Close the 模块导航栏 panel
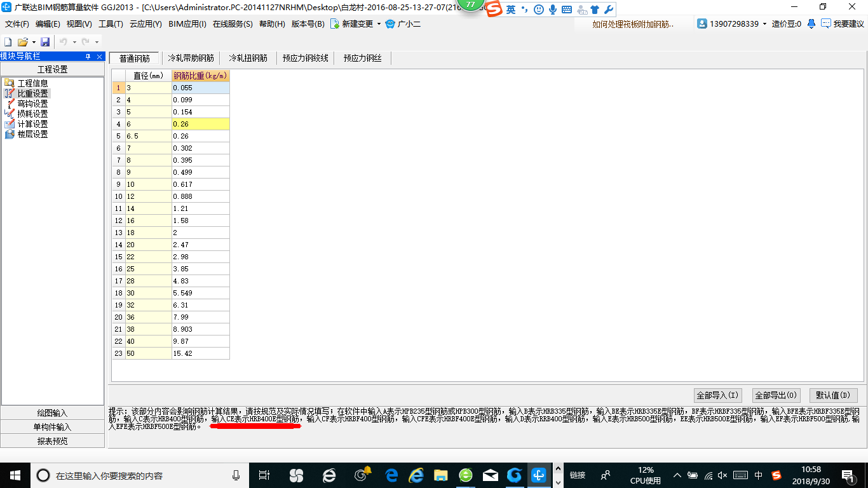The height and width of the screenshot is (488, 868). click(x=99, y=57)
